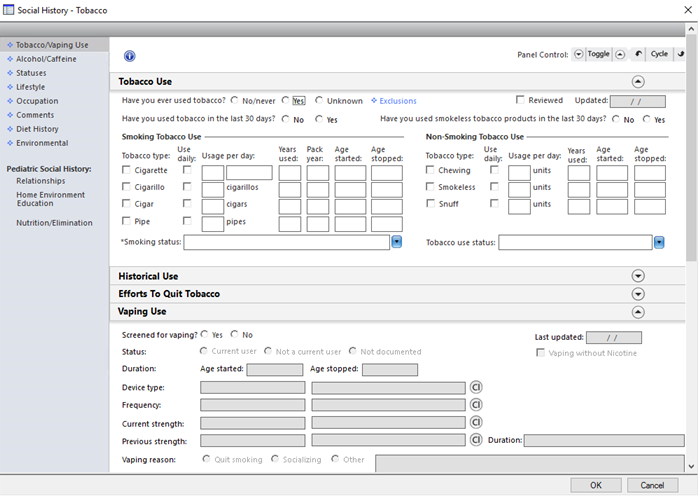This screenshot has width=698, height=496.
Task: Go to Statuses section
Action: [31, 73]
